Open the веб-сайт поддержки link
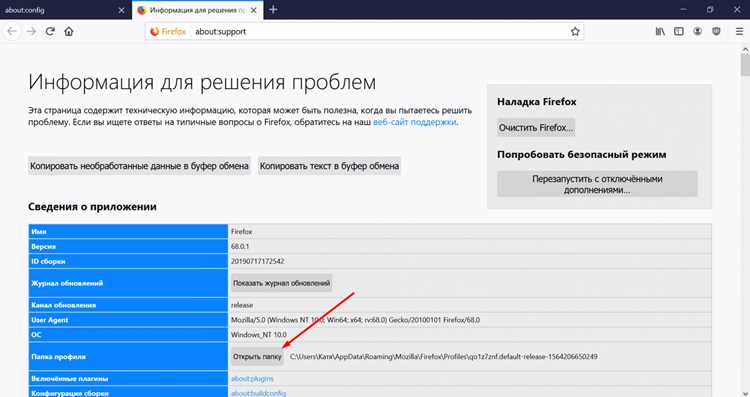Image resolution: width=750 pixels, height=397 pixels. pyautogui.click(x=414, y=122)
